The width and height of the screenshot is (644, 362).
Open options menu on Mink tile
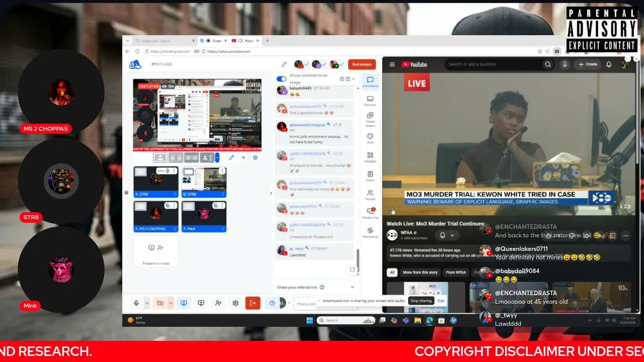pyautogui.click(x=222, y=206)
